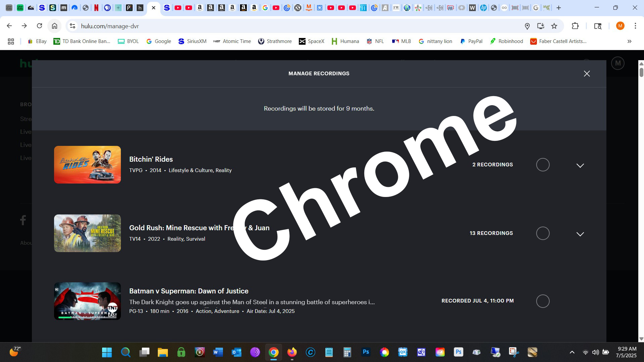This screenshot has width=644, height=362.
Task: Bookmark this page with the star icon
Action: coord(554,26)
